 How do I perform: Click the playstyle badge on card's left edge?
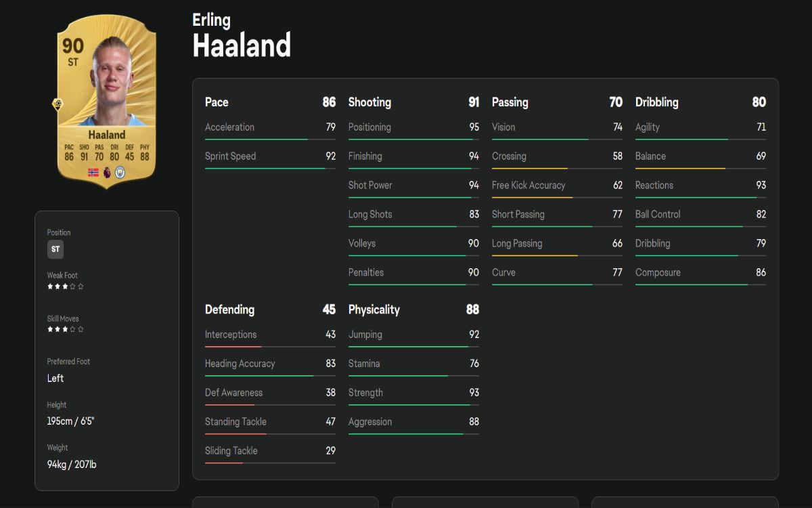click(x=58, y=104)
